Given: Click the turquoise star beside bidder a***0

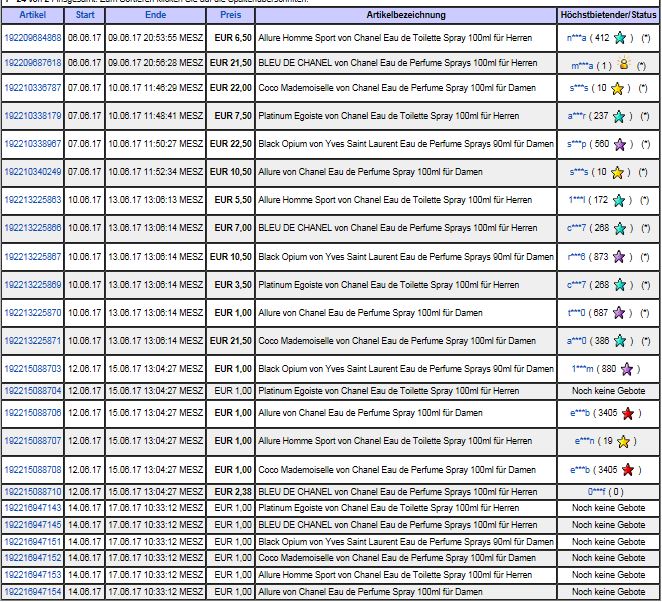Looking at the screenshot, I should (x=620, y=341).
